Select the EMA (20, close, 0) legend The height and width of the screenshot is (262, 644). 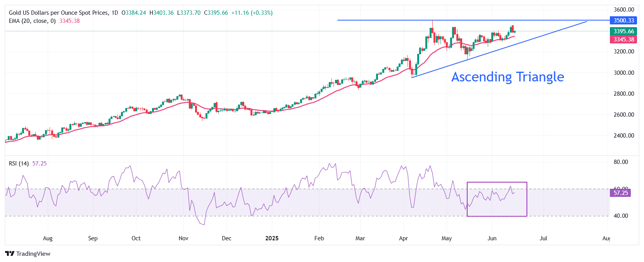pos(32,21)
